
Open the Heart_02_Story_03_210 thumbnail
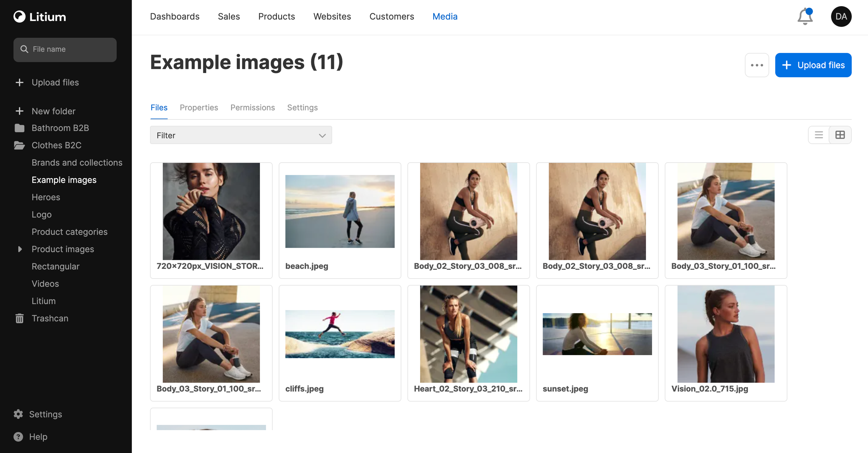(x=468, y=334)
